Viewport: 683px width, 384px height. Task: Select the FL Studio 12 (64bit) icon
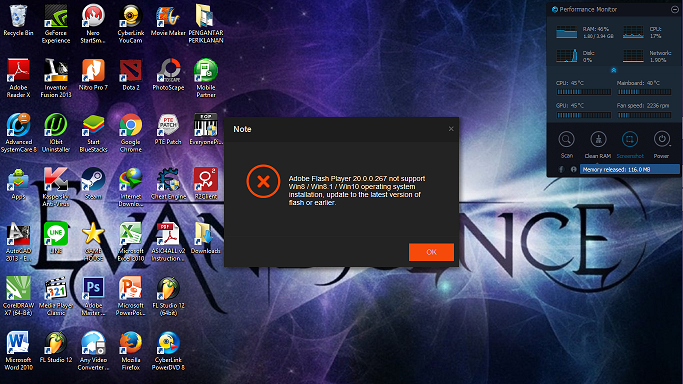[x=168, y=297]
